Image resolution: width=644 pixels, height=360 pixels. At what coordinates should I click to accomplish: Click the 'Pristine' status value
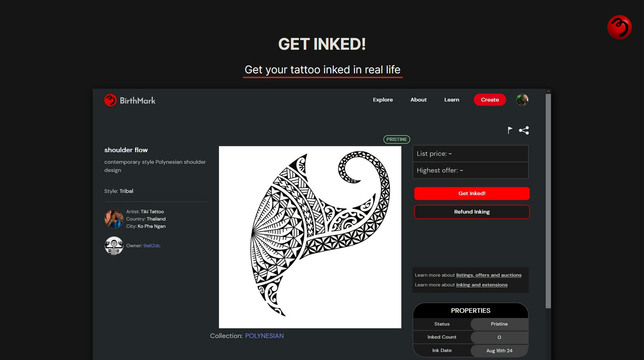(x=499, y=324)
